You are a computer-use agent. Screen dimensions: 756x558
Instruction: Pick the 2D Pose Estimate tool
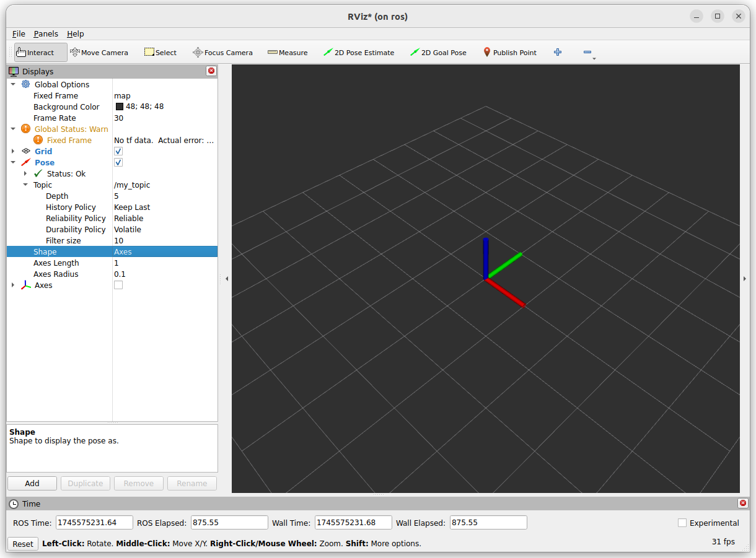tap(359, 53)
